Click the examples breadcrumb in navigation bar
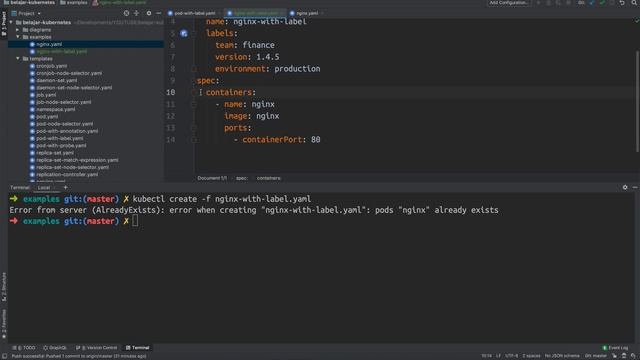This screenshot has width=640, height=360. (74, 2)
